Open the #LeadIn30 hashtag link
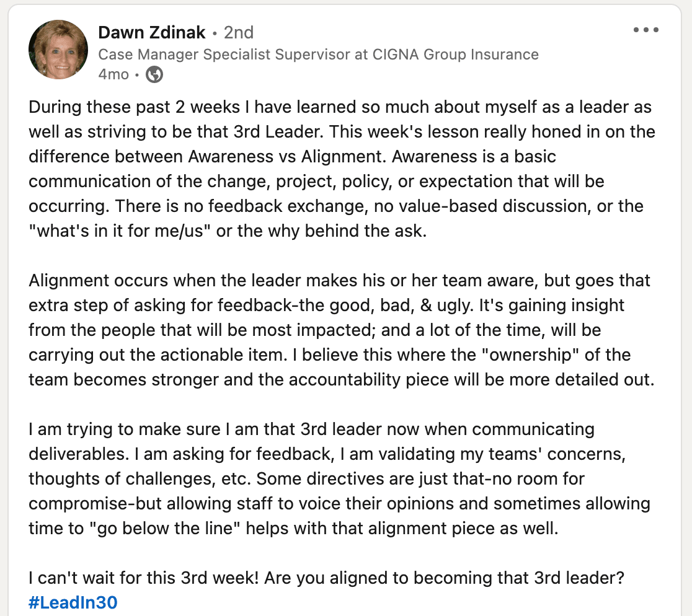This screenshot has width=692, height=616. pos(73,602)
